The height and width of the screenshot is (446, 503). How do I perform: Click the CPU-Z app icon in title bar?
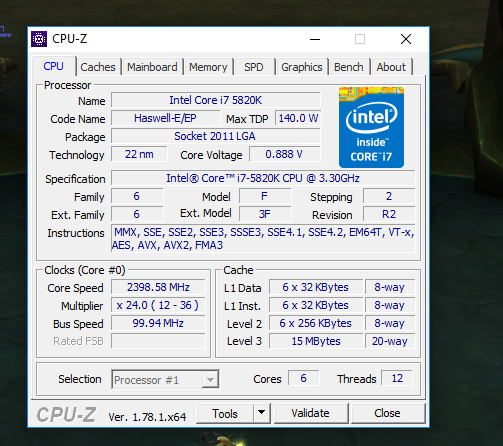click(x=39, y=39)
